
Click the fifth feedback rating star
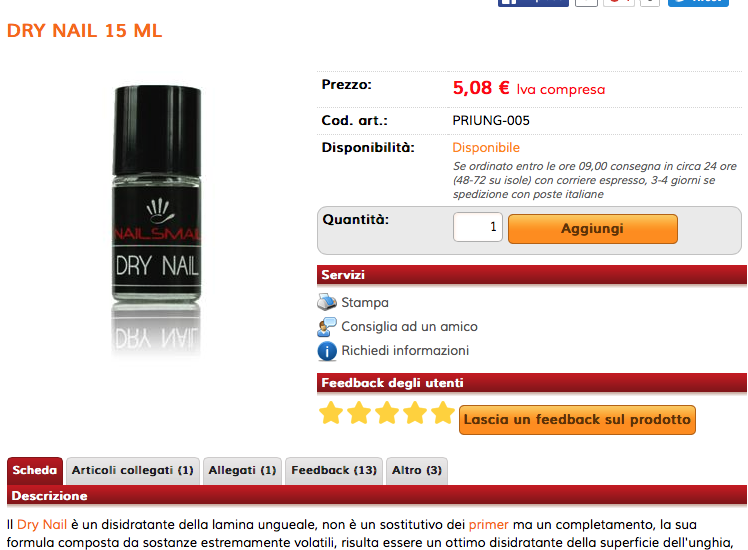coord(443,413)
